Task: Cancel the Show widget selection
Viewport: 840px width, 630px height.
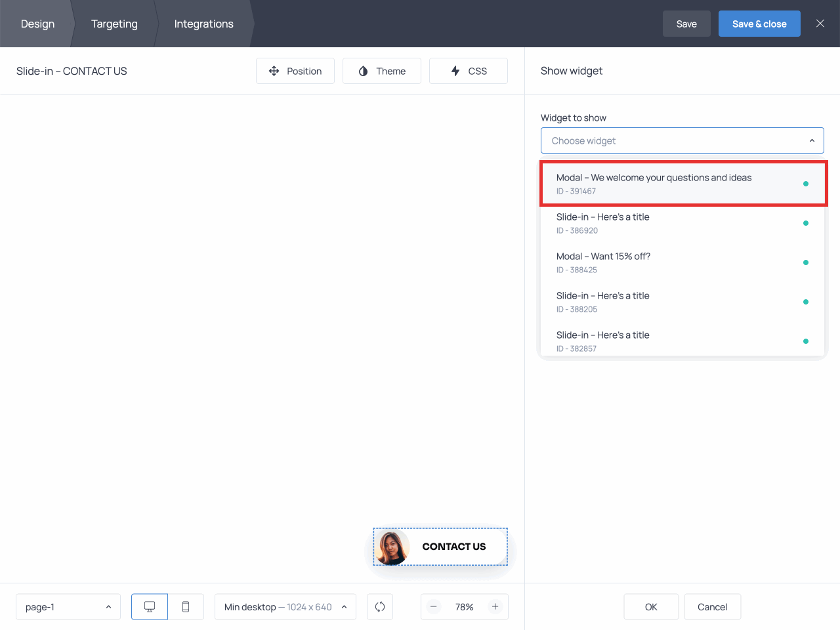Action: point(712,606)
